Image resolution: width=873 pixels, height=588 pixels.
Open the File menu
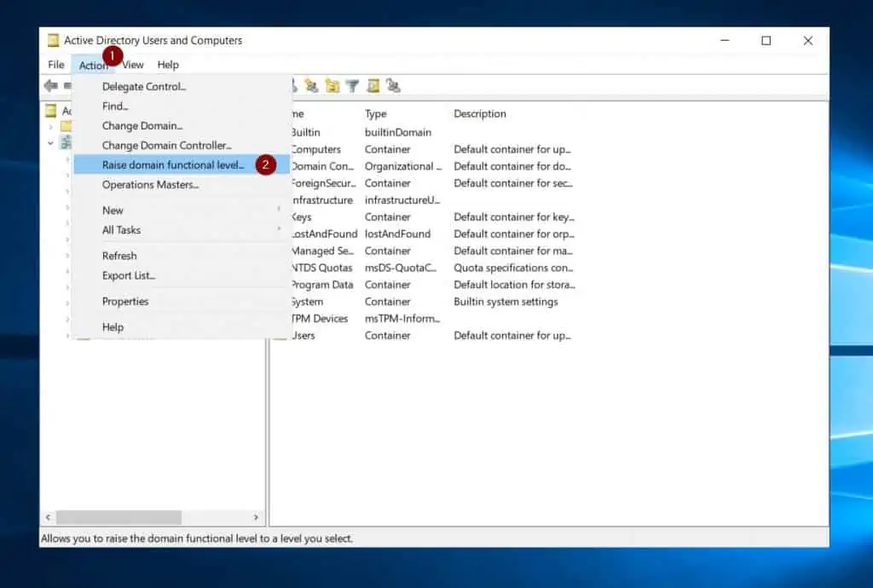[56, 65]
